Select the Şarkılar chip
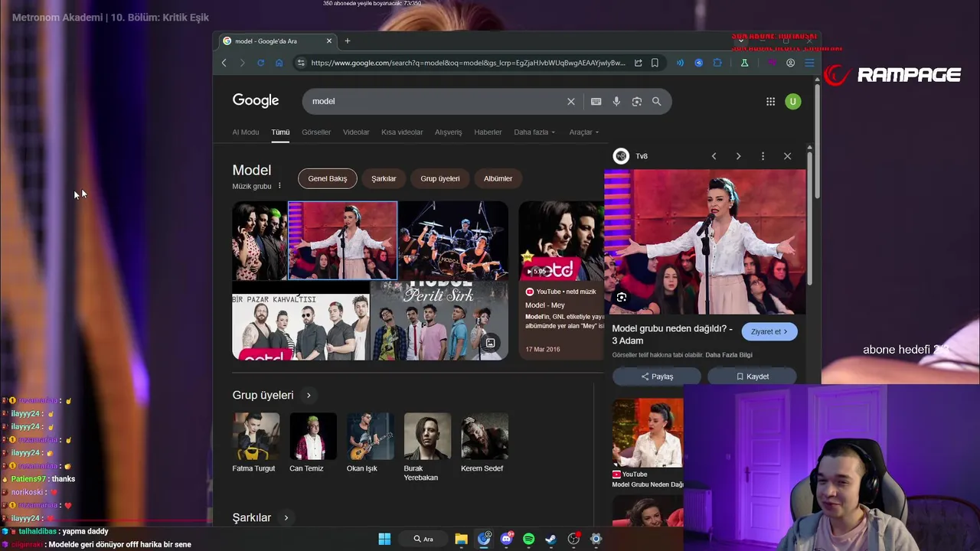The height and width of the screenshot is (551, 980). pos(384,178)
